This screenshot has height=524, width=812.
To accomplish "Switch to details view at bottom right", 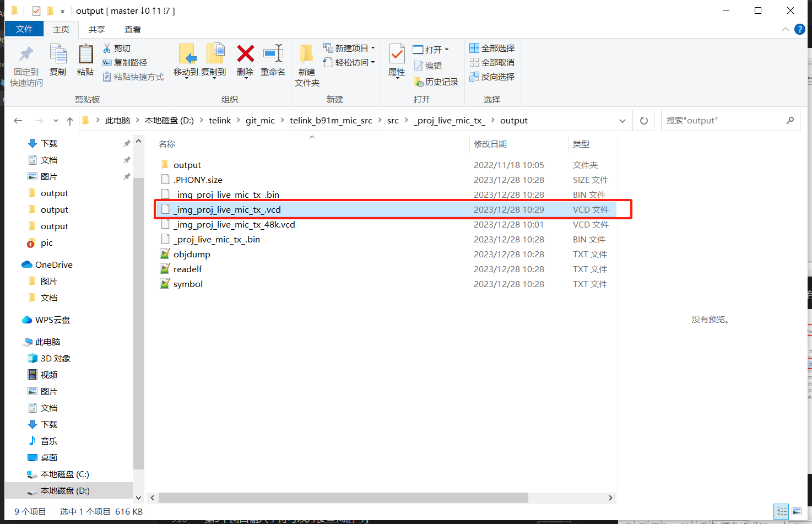I will coord(781,511).
